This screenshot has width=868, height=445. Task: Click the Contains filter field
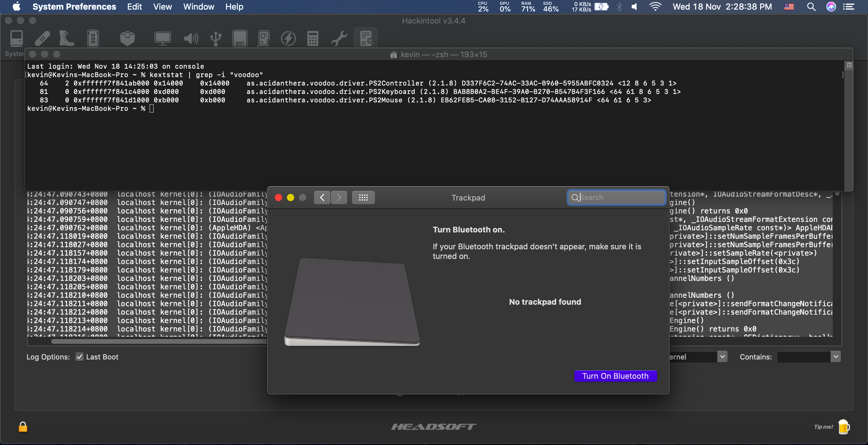pyautogui.click(x=804, y=357)
